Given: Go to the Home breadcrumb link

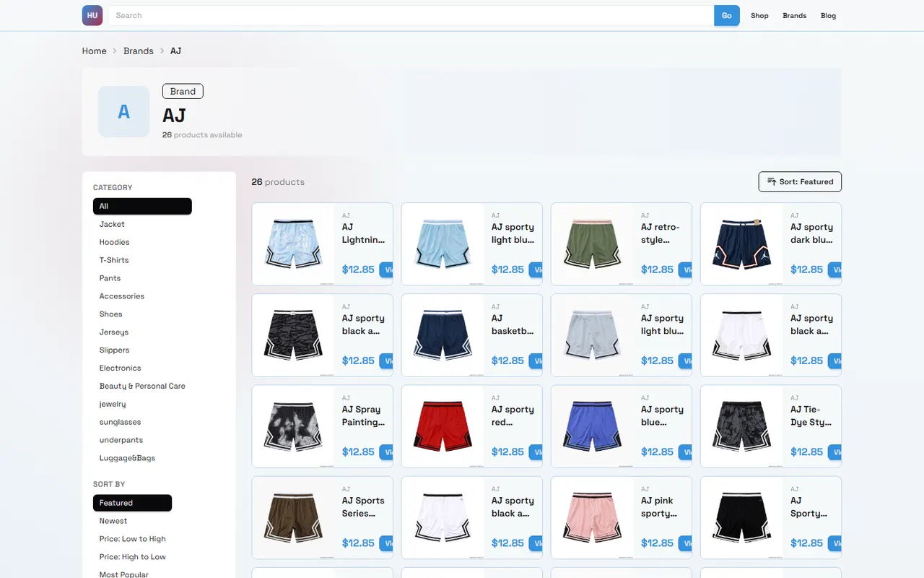Looking at the screenshot, I should click(95, 51).
